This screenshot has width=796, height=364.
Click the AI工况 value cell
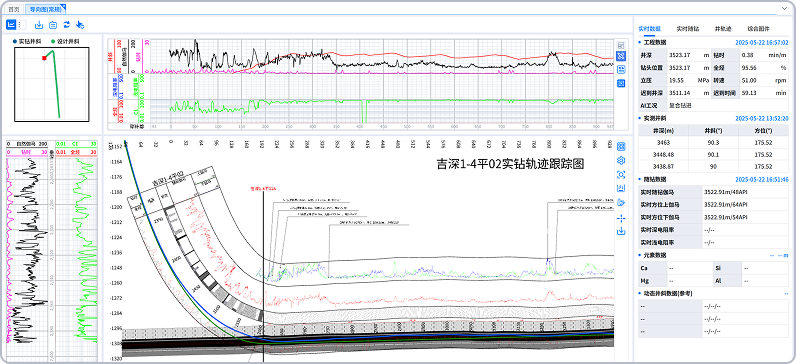click(727, 106)
